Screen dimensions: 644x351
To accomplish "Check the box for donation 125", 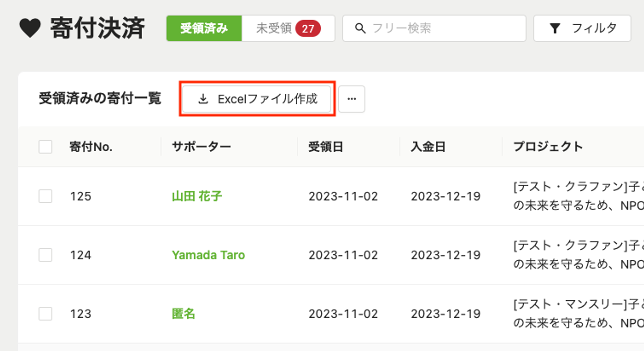I will pyautogui.click(x=46, y=196).
